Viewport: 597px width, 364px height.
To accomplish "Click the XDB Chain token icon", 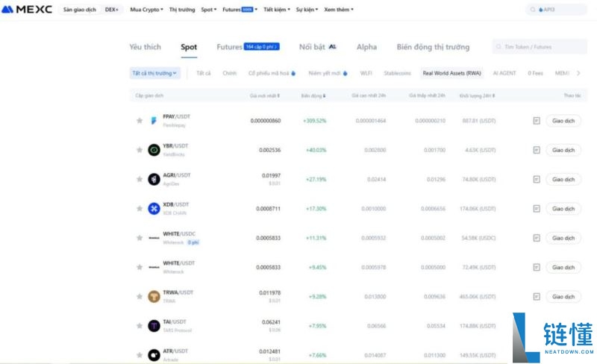I will [x=154, y=208].
